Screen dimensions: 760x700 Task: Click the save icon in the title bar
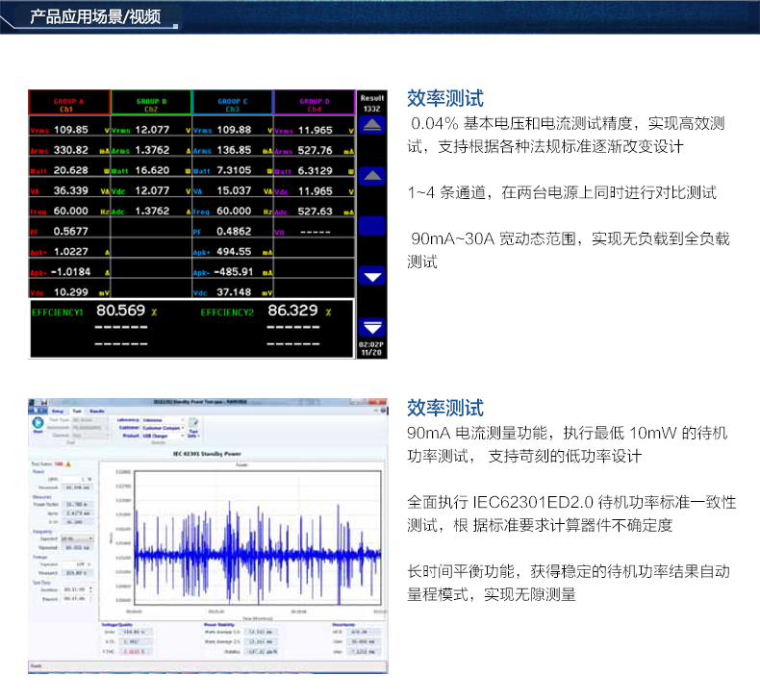tap(44, 402)
